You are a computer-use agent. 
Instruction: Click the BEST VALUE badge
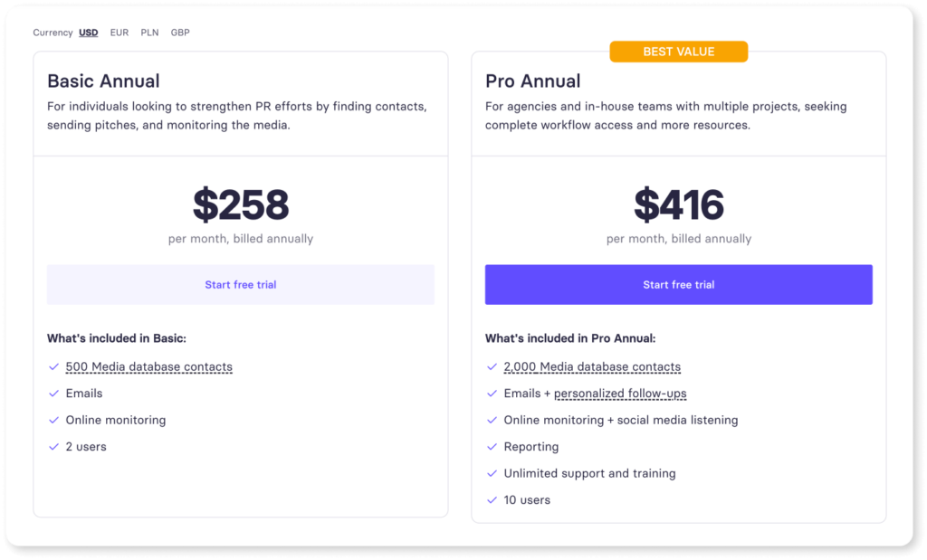pyautogui.click(x=678, y=52)
